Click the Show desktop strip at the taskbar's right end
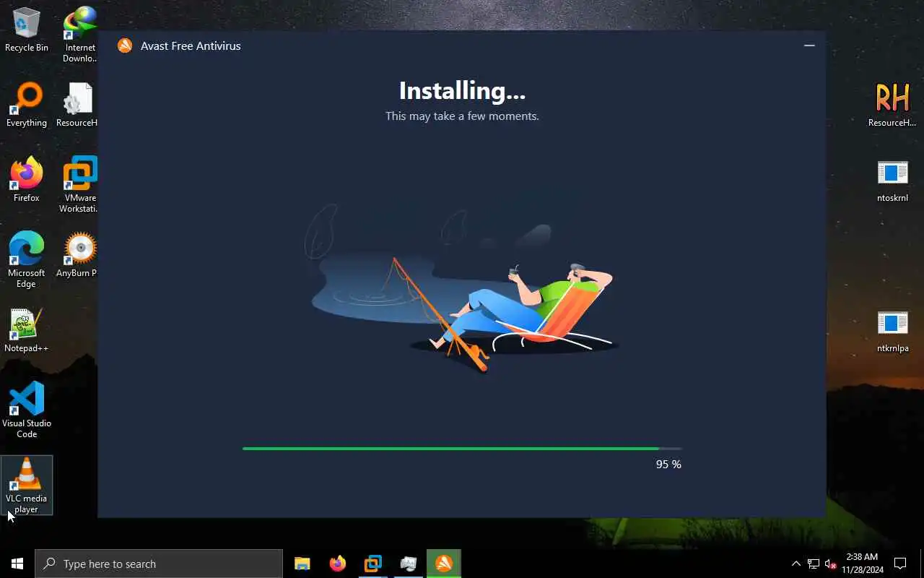The width and height of the screenshot is (924, 578). click(922, 564)
